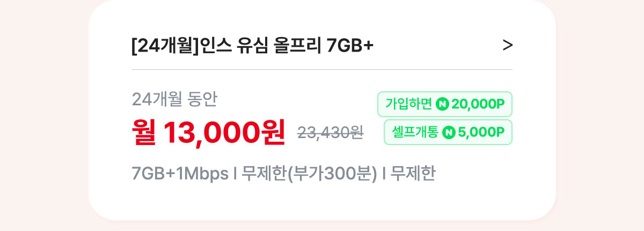This screenshot has width=644, height=231.
Task: Click the divider line under the title
Action: pyautogui.click(x=322, y=69)
